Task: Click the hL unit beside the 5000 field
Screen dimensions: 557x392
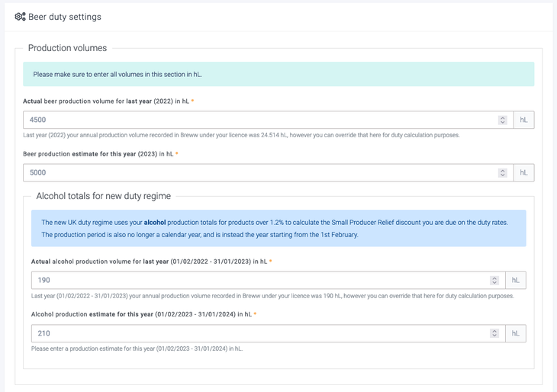Action: tap(523, 172)
